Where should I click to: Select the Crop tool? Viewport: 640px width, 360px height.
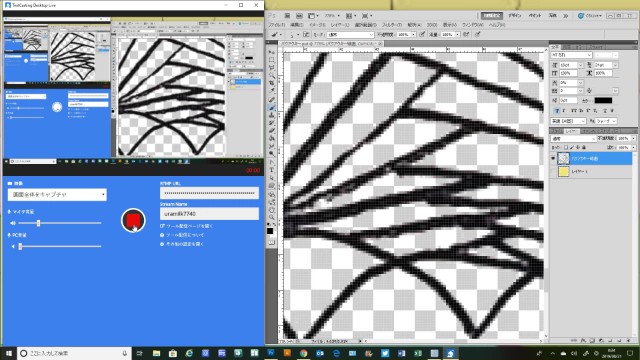coord(271,82)
